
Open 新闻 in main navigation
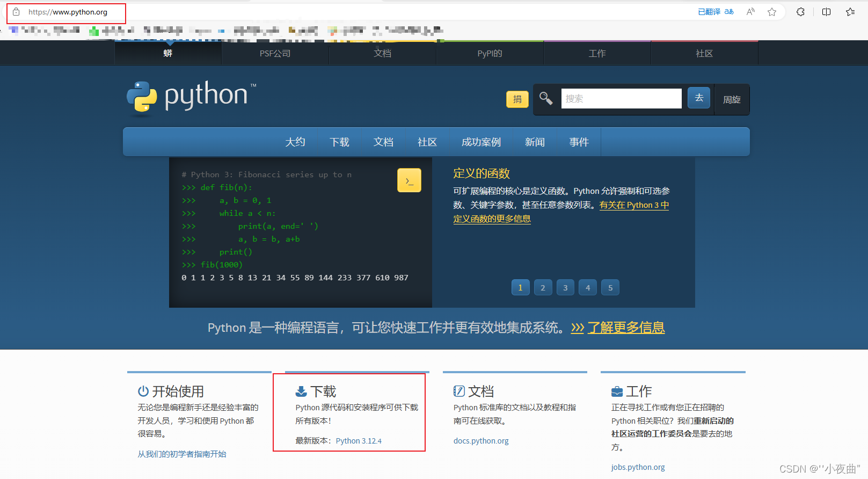click(535, 142)
